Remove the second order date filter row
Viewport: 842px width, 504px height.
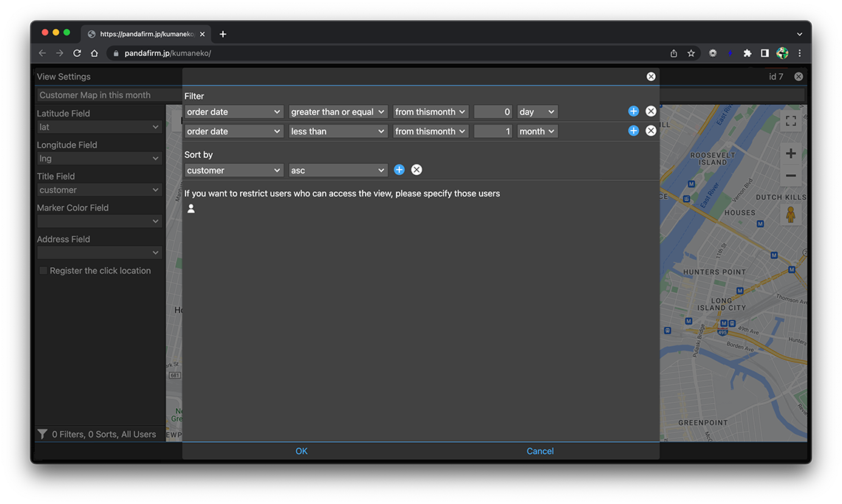pyautogui.click(x=651, y=131)
